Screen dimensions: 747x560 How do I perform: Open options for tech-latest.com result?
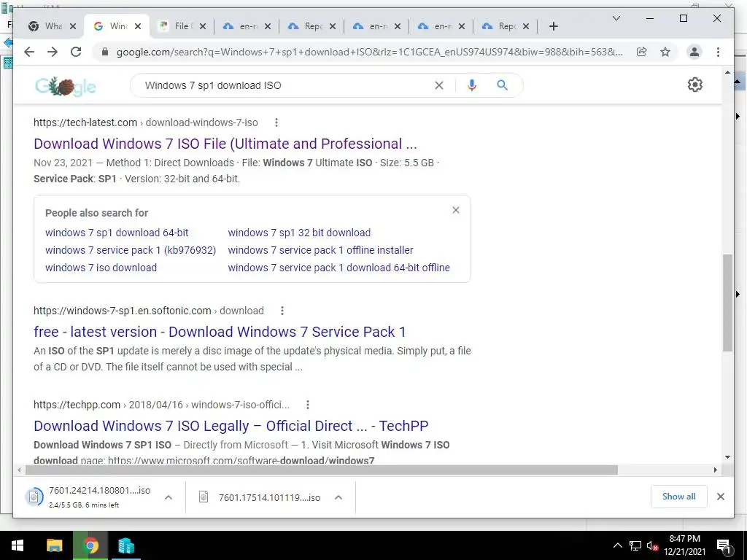276,122
